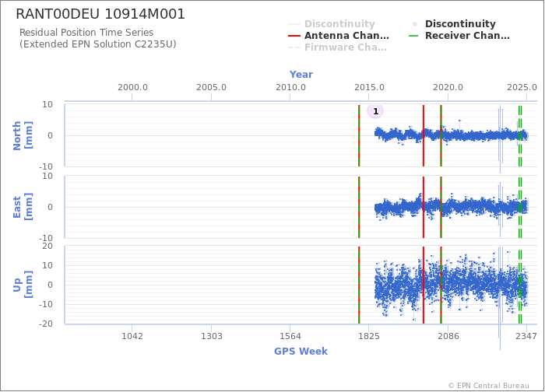Screen dimensions: 545x392
Task: Click the 2025.0 year tick label
Action: 522,87
